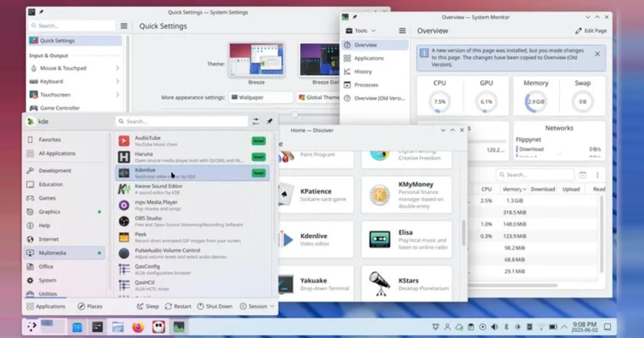This screenshot has width=644, height=338.
Task: Open Haruna media player entry
Action: click(x=193, y=157)
